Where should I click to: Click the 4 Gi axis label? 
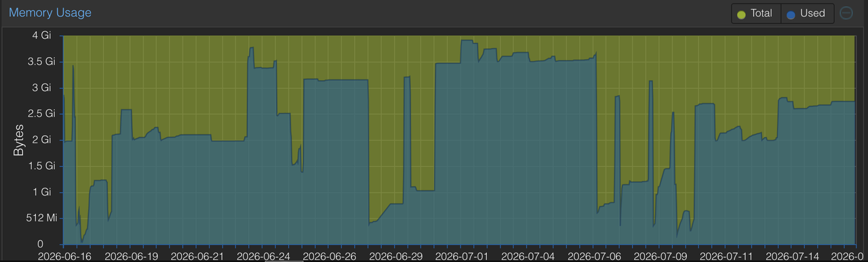pos(42,36)
